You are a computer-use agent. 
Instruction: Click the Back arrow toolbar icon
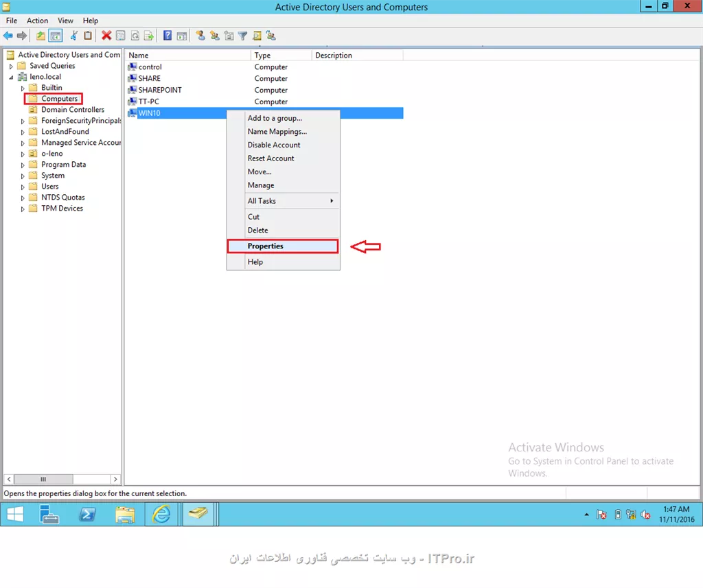tap(8, 36)
